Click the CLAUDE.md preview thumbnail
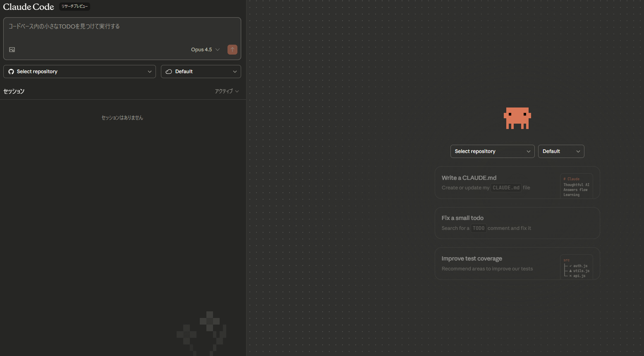The height and width of the screenshot is (356, 644). tap(576, 186)
